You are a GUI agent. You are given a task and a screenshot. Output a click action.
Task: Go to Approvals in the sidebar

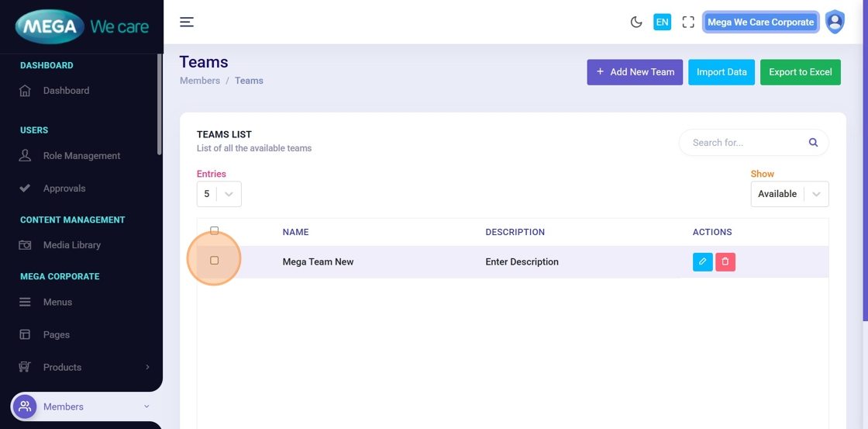(64, 189)
